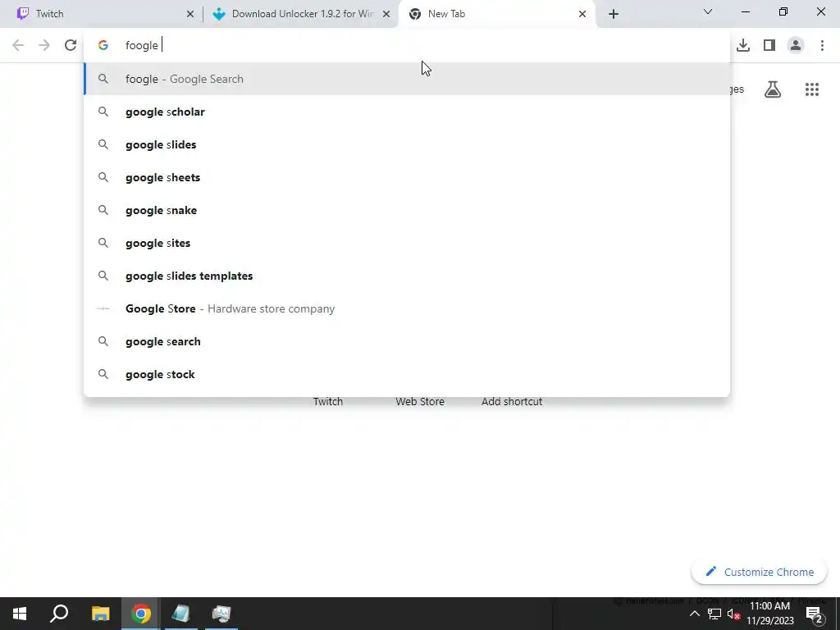Image resolution: width=840 pixels, height=630 pixels.
Task: Click the Chrome taskbar icon
Action: coord(141,614)
